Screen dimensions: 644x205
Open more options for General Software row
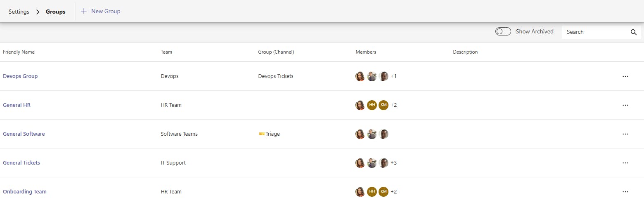[625, 134]
